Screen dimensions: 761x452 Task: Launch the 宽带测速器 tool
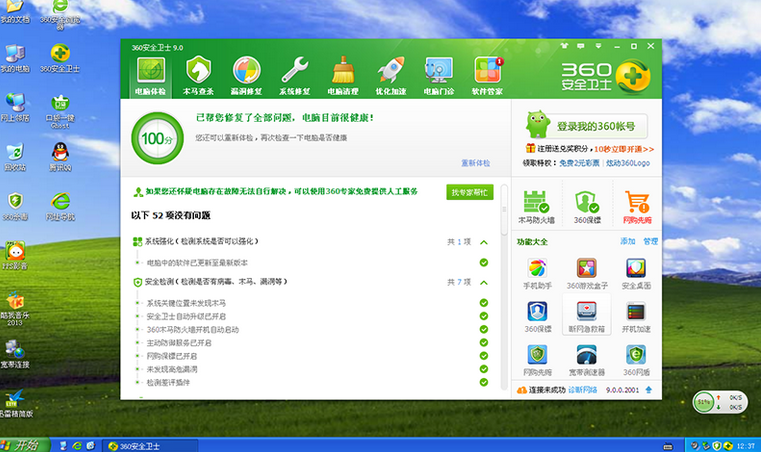click(x=587, y=360)
